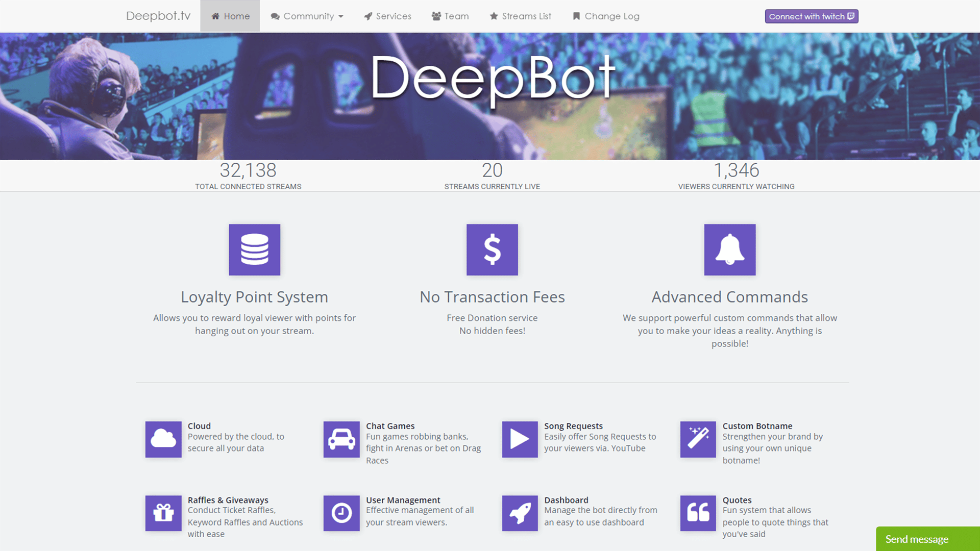The height and width of the screenshot is (551, 980).
Task: Click the Chat Games feature title
Action: [x=390, y=426]
